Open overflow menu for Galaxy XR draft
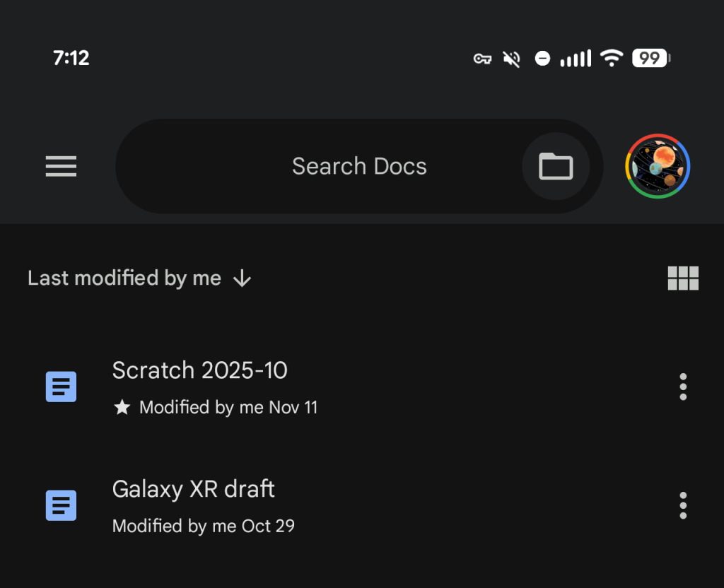This screenshot has width=724, height=588. coord(683,505)
